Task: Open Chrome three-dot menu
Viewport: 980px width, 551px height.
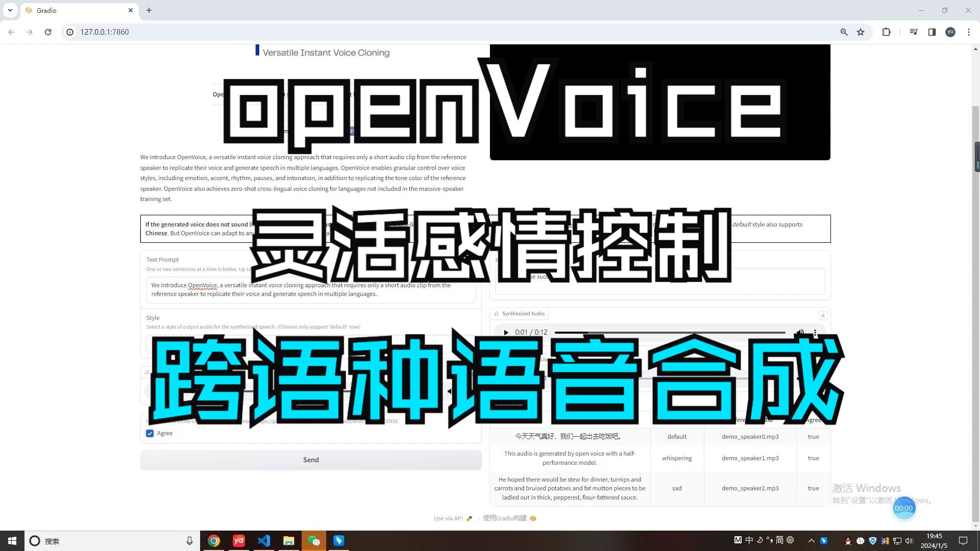Action: (x=968, y=32)
